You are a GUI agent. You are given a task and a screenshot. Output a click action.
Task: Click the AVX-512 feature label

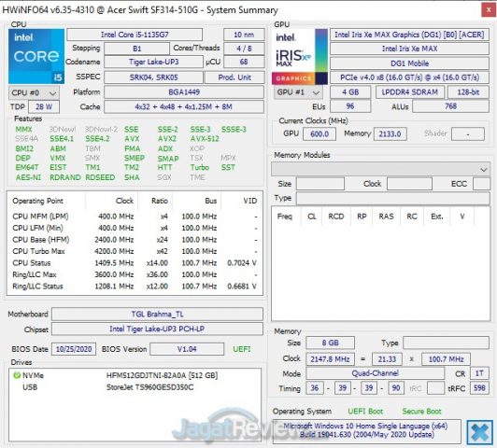(x=205, y=139)
